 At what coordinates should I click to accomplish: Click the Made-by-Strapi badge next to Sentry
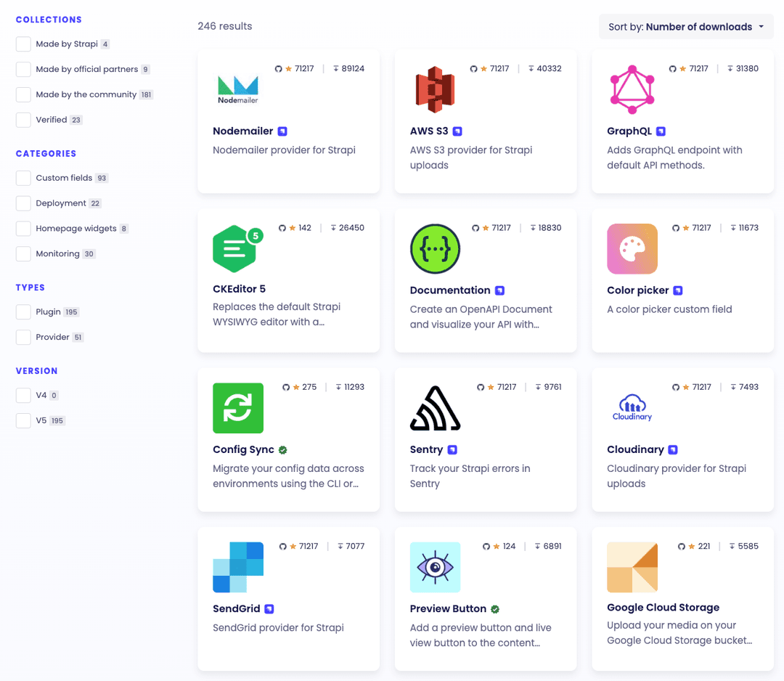452,449
